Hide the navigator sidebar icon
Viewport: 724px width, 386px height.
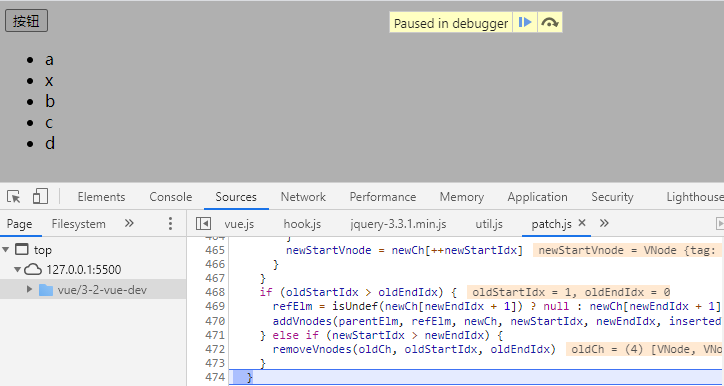[203, 224]
